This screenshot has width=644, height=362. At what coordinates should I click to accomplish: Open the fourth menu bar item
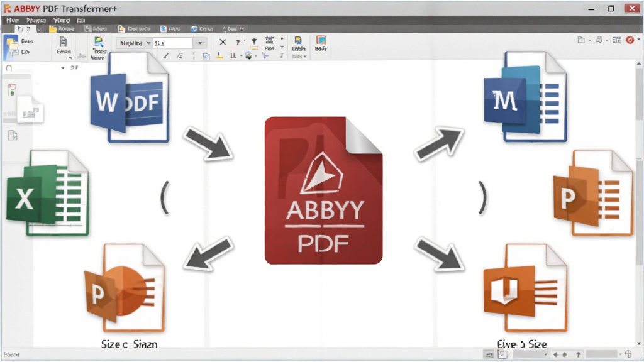[x=81, y=20]
